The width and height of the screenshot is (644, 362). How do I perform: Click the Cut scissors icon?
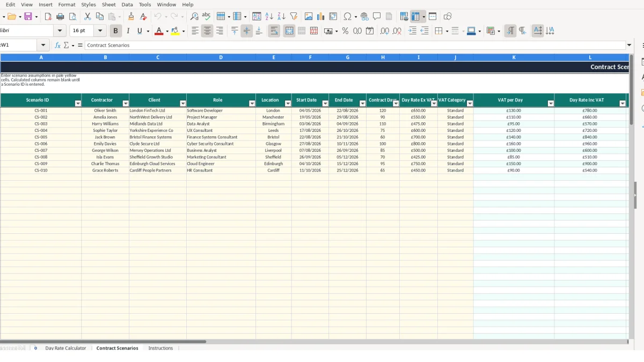pyautogui.click(x=87, y=17)
